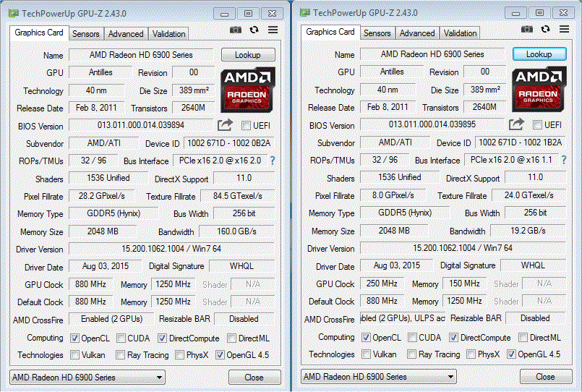Toggle PhysX checkbox in right window
Viewport: 582px width, 392px height.
point(471,354)
